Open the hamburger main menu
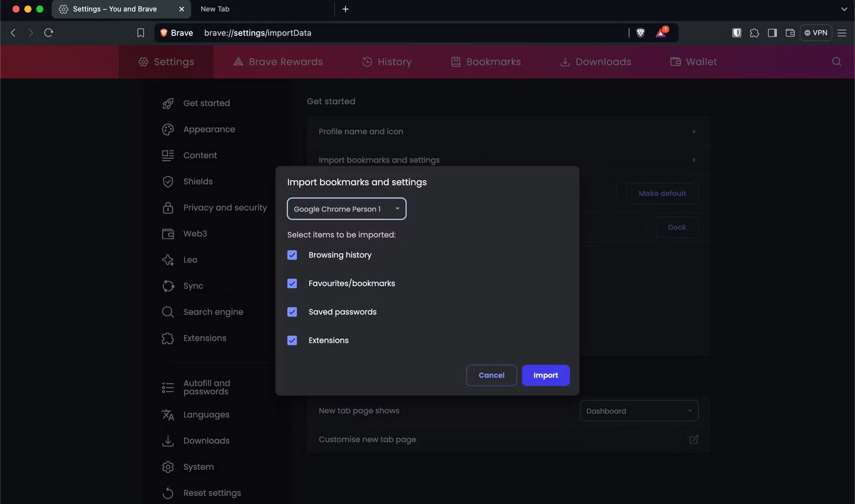The width and height of the screenshot is (855, 504). (842, 33)
